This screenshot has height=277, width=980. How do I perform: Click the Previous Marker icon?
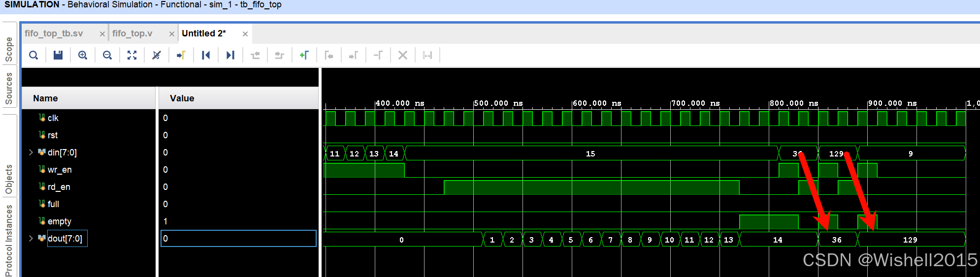click(329, 55)
